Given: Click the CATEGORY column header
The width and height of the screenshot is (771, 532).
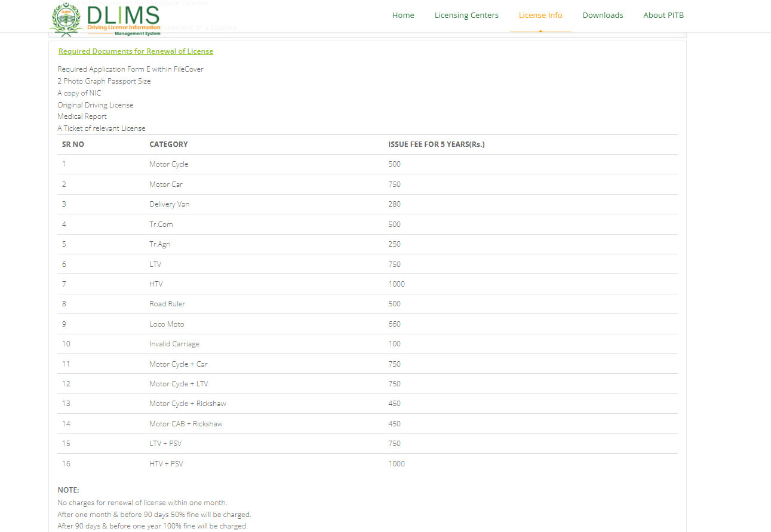Looking at the screenshot, I should pos(168,144).
